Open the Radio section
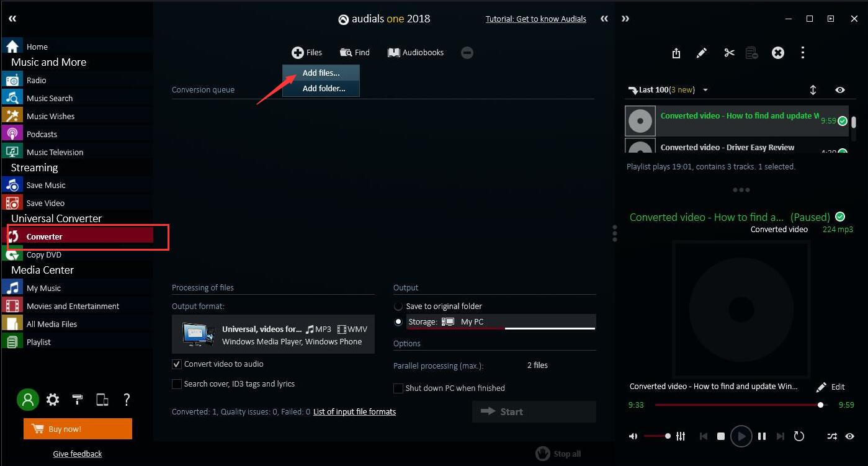Viewport: 868px width, 466px height. 37,79
